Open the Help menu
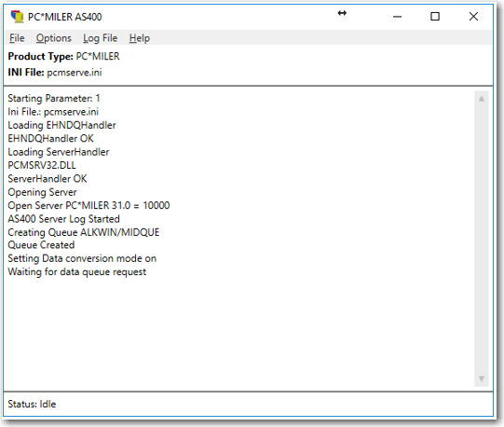The image size is (504, 427). click(x=140, y=38)
